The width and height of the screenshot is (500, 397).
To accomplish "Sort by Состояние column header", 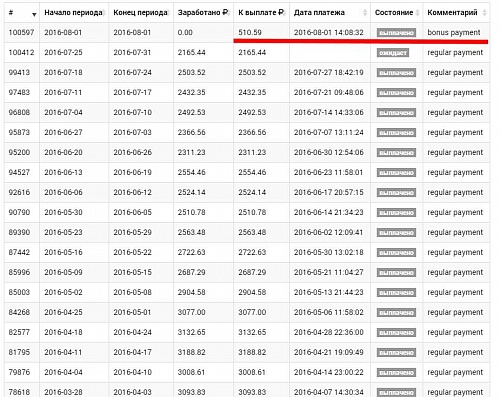I will pos(396,13).
